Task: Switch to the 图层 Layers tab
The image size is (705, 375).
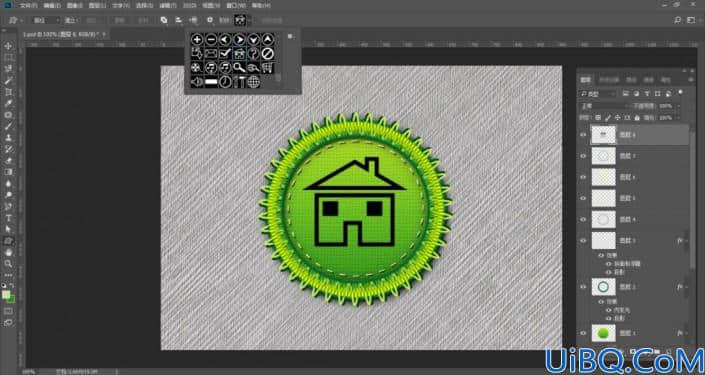Action: (585, 80)
